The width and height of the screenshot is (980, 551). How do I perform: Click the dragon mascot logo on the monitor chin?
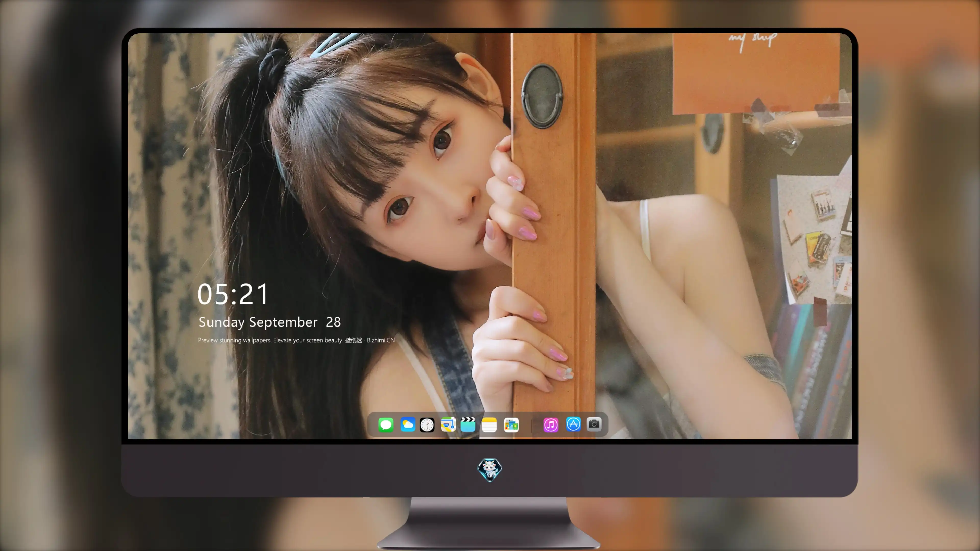point(490,470)
